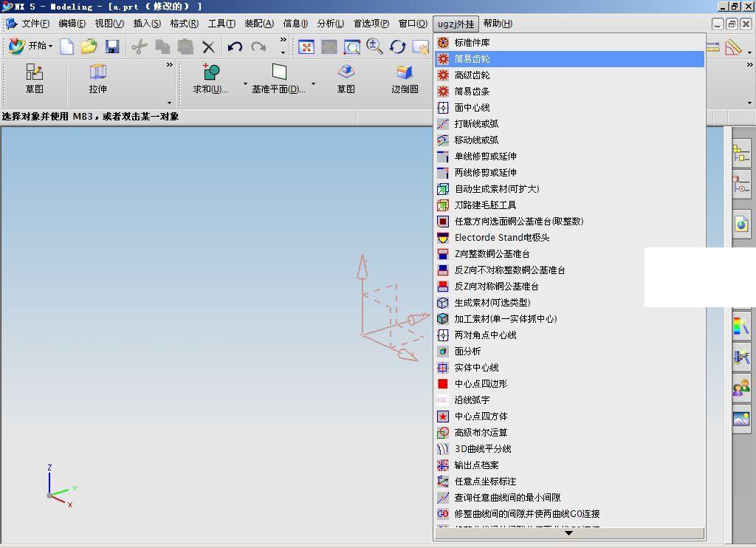Fit view with the orange arrows icon
Image resolution: width=756 pixels, height=548 pixels.
[x=306, y=47]
